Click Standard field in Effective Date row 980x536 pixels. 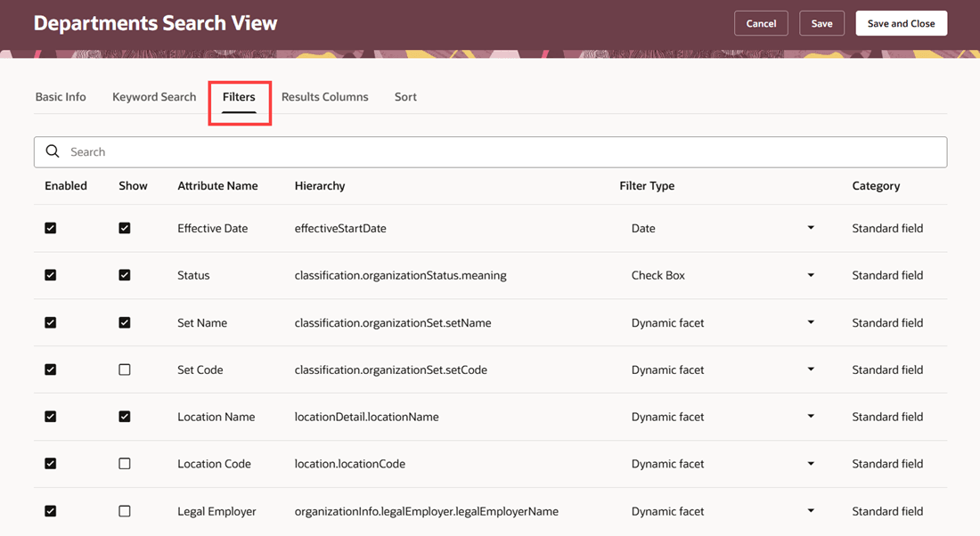click(886, 228)
